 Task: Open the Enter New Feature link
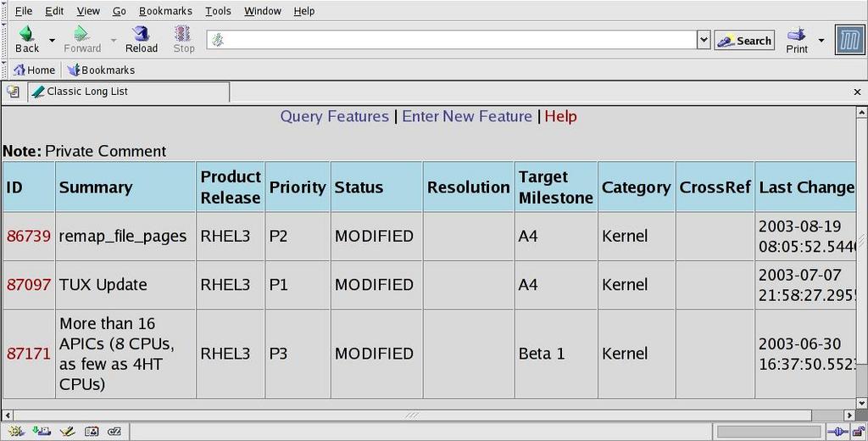coord(466,116)
